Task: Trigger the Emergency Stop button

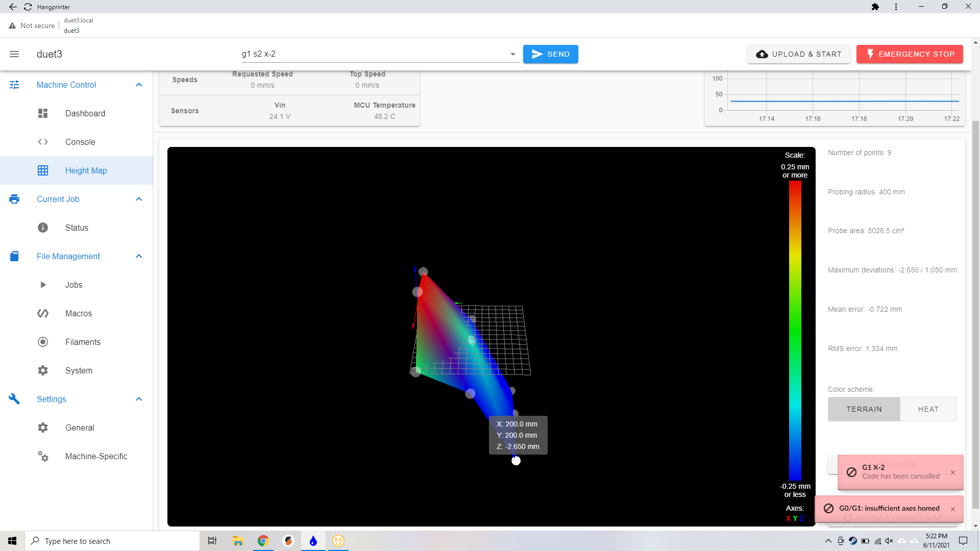Action: coord(910,54)
